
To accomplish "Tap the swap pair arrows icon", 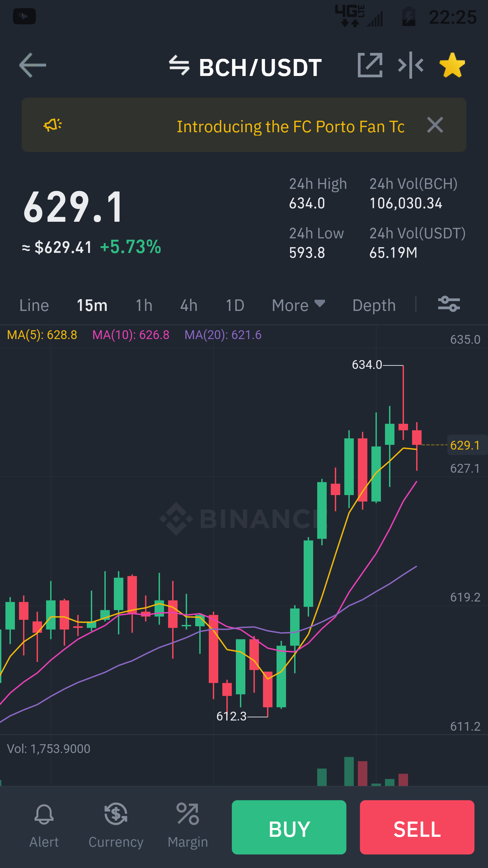I will [x=179, y=65].
